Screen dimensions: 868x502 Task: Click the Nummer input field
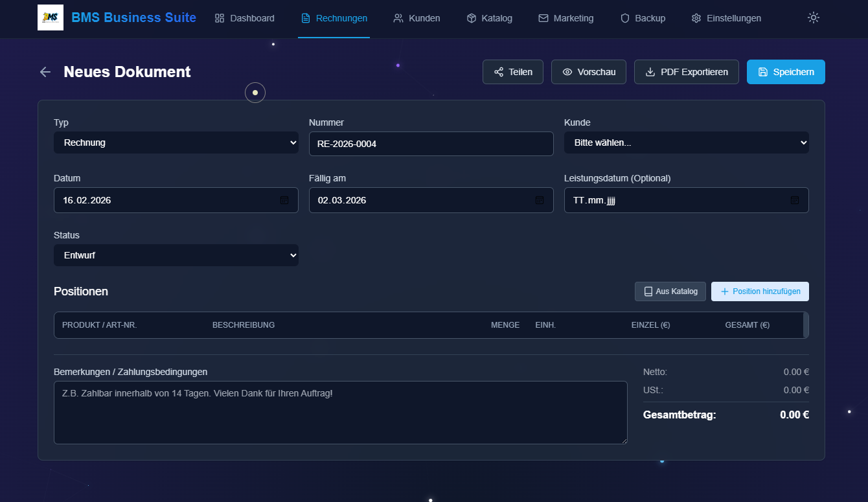pyautogui.click(x=431, y=144)
